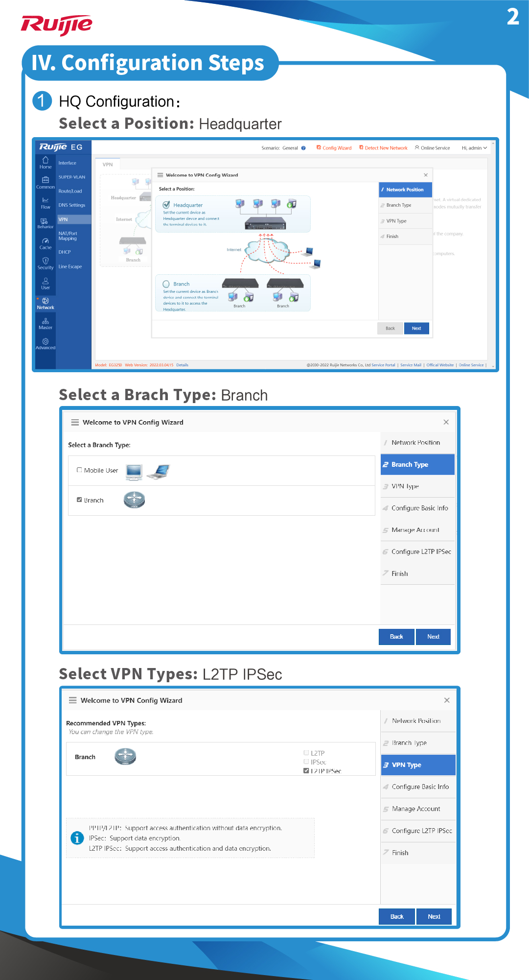Open Manage Account step in the VPN Types wizard
The image size is (529, 980).
pos(418,809)
